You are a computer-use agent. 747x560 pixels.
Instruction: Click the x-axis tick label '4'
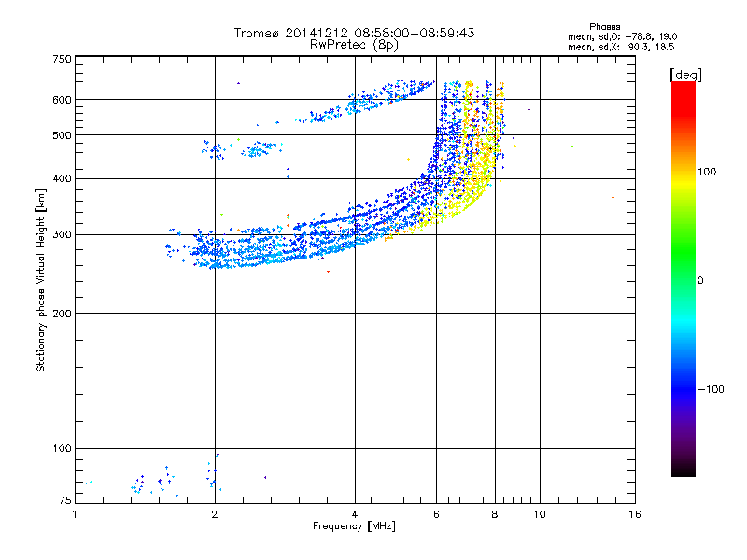point(355,514)
